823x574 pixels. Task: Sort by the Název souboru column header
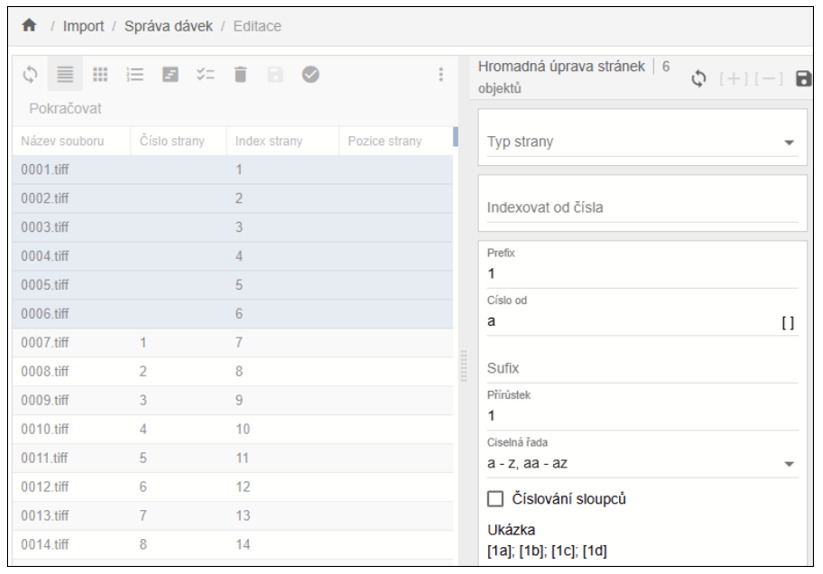62,141
